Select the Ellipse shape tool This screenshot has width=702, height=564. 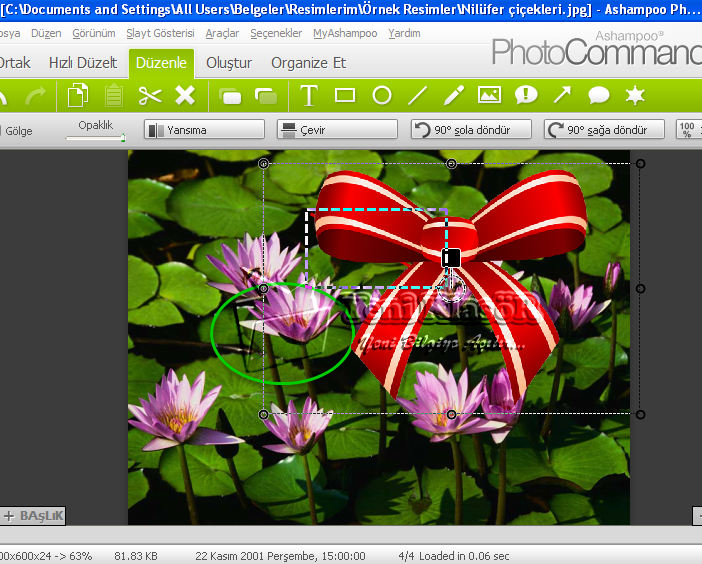coord(381,95)
